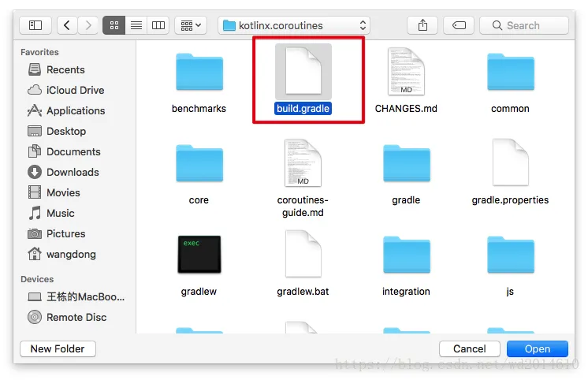Switch to column view

pyautogui.click(x=158, y=25)
